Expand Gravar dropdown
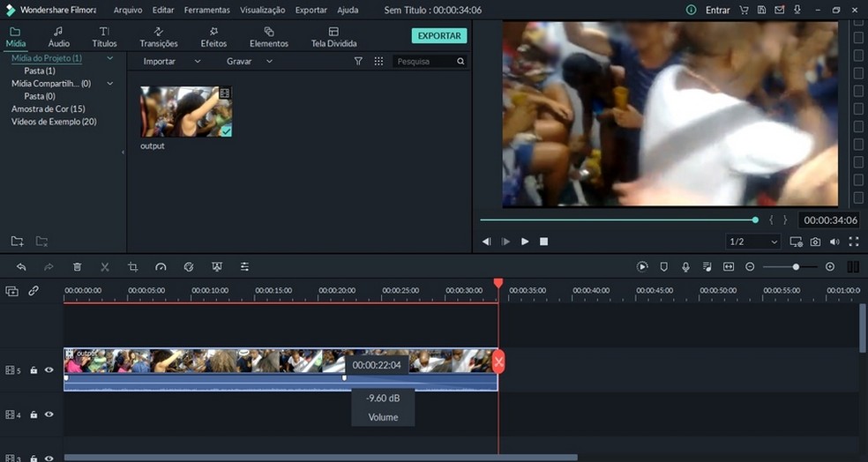This screenshot has height=462, width=868. pyautogui.click(x=270, y=62)
